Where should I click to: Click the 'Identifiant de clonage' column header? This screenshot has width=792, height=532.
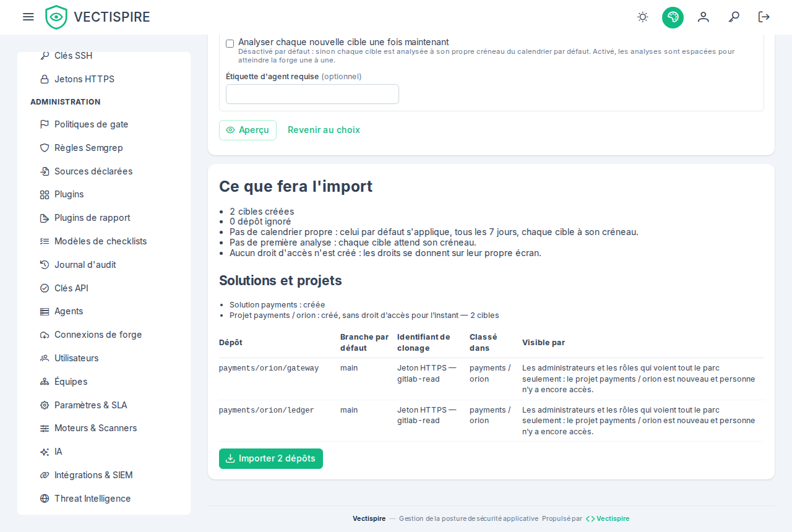coord(424,343)
